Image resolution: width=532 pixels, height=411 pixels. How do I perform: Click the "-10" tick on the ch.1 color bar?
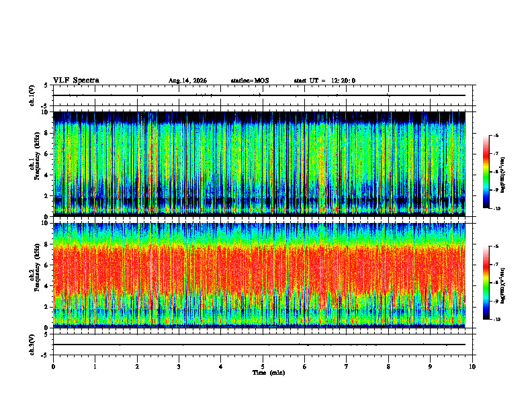(x=497, y=209)
